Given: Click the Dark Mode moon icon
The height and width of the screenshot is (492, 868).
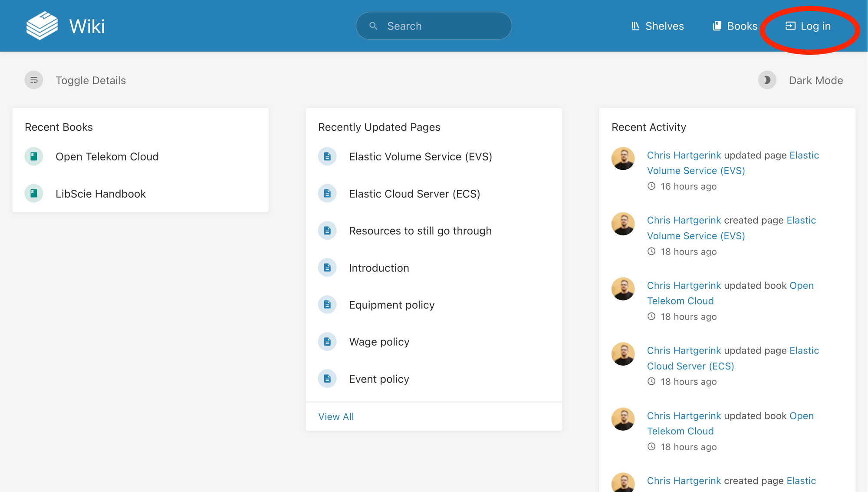Looking at the screenshot, I should coord(767,80).
